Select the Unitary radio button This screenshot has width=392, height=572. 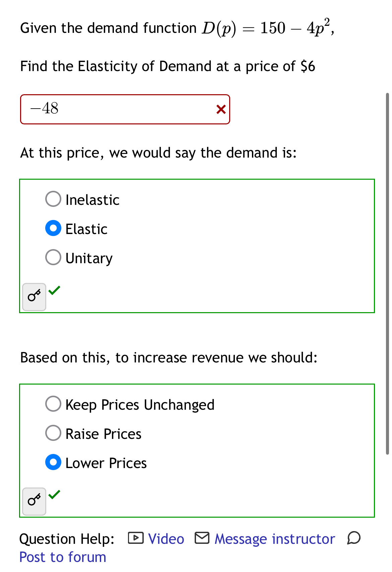(x=53, y=257)
